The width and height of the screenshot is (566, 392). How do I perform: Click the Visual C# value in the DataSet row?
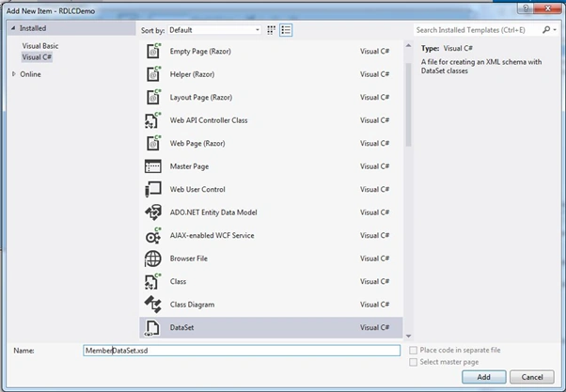click(374, 327)
